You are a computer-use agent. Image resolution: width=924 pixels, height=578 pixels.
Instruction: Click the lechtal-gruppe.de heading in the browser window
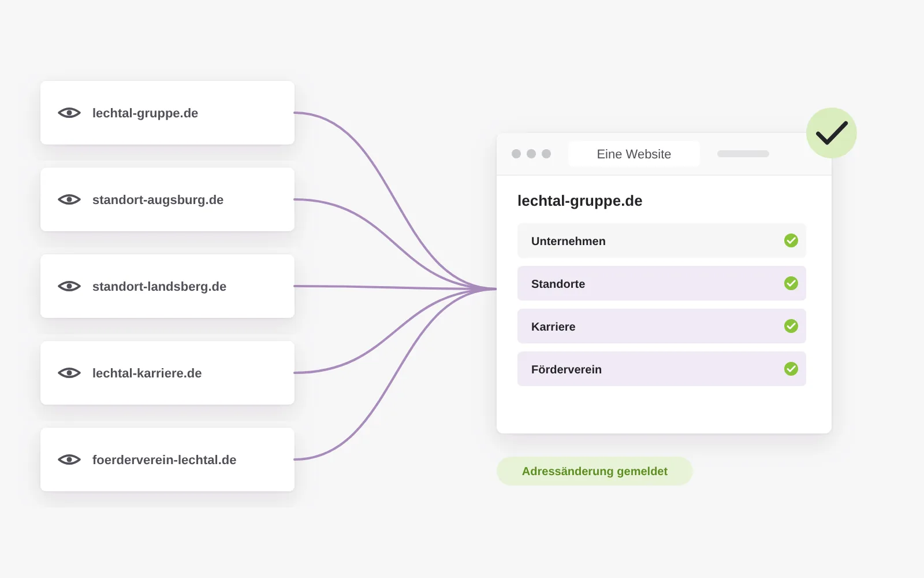pyautogui.click(x=580, y=201)
